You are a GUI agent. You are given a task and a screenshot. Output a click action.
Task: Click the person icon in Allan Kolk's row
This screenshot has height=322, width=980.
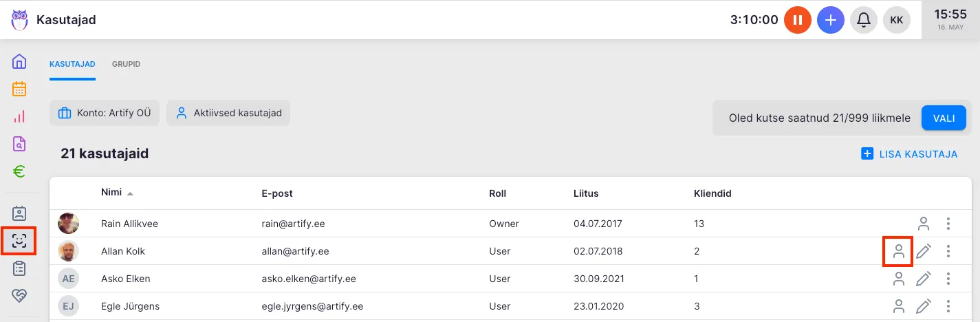898,251
